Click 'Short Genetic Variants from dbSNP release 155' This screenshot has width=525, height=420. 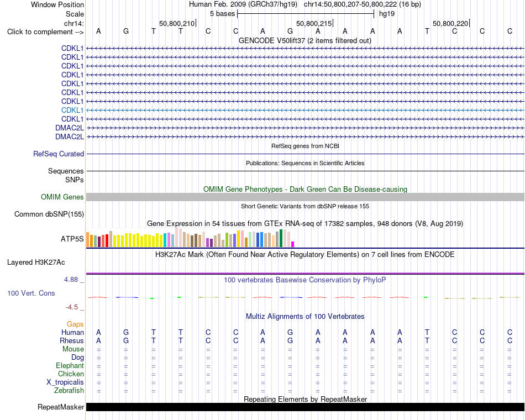point(305,206)
